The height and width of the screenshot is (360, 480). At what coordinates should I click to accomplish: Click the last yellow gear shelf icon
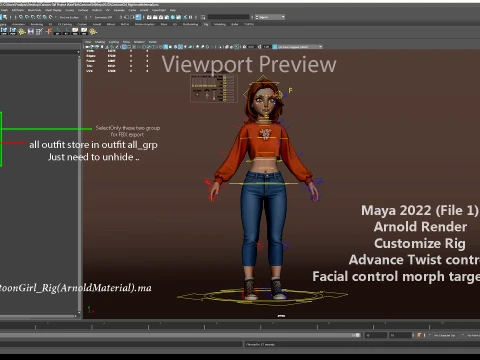93,31
